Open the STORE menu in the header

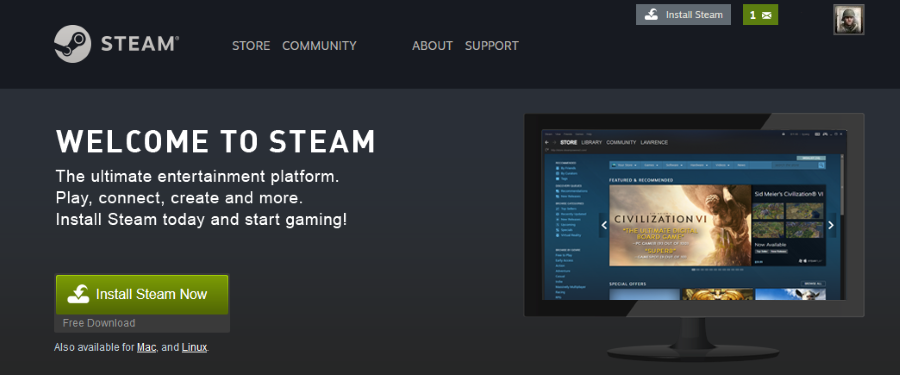251,46
